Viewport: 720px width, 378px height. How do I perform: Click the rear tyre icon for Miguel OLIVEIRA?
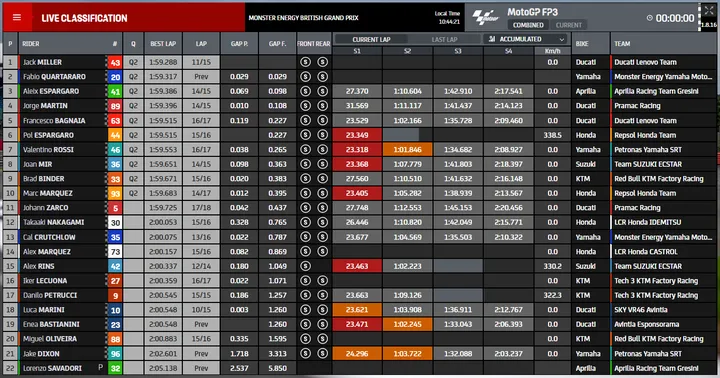[322, 339]
